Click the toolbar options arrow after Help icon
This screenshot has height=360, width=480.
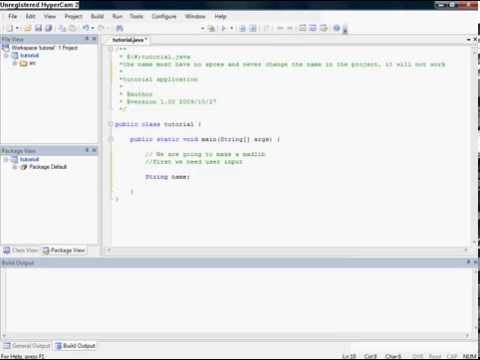(345, 29)
